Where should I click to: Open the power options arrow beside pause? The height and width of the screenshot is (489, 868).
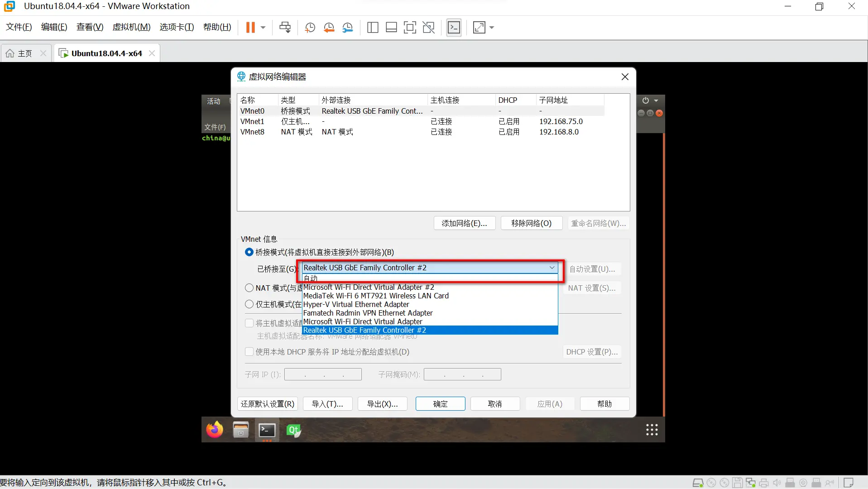(x=263, y=28)
